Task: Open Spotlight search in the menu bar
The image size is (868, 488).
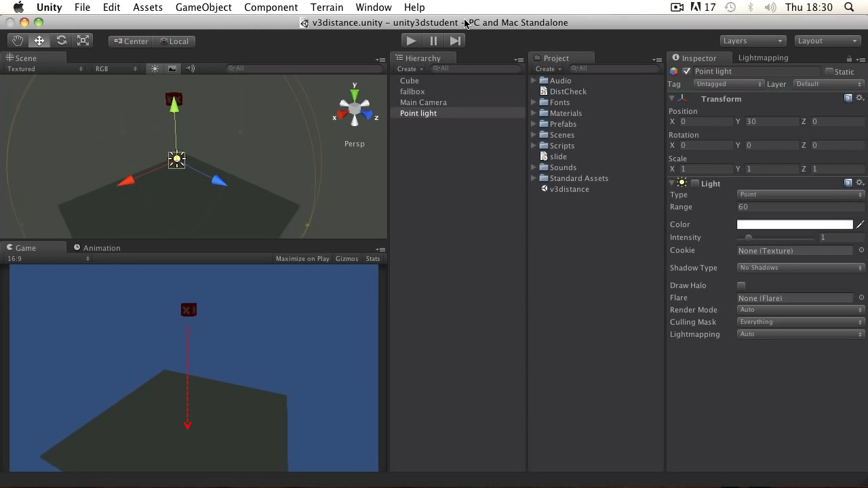Action: click(850, 7)
